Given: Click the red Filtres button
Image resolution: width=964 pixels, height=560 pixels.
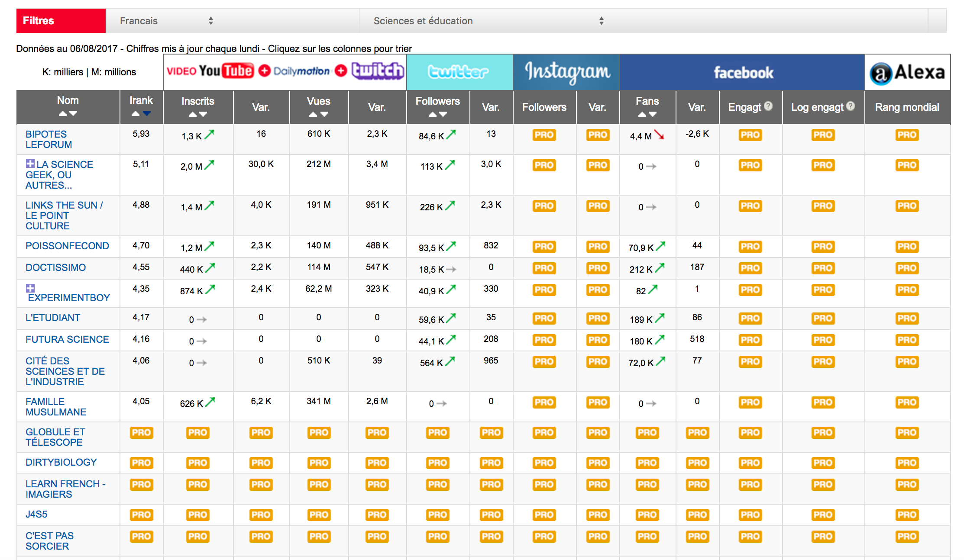Looking at the screenshot, I should [61, 21].
